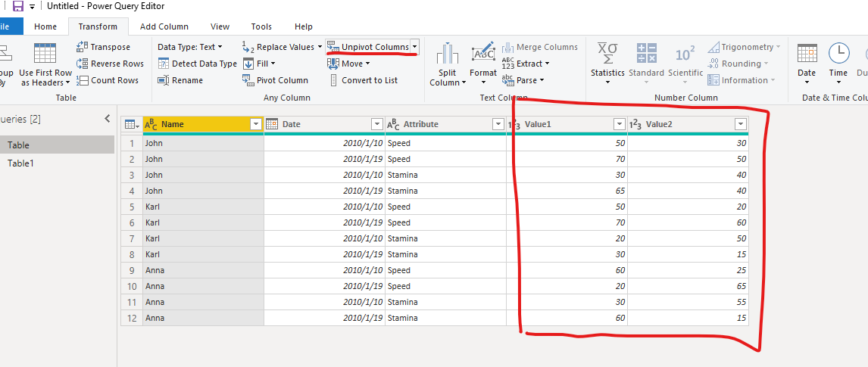Click Standard number operations icon
This screenshot has height=367, width=868.
(646, 54)
